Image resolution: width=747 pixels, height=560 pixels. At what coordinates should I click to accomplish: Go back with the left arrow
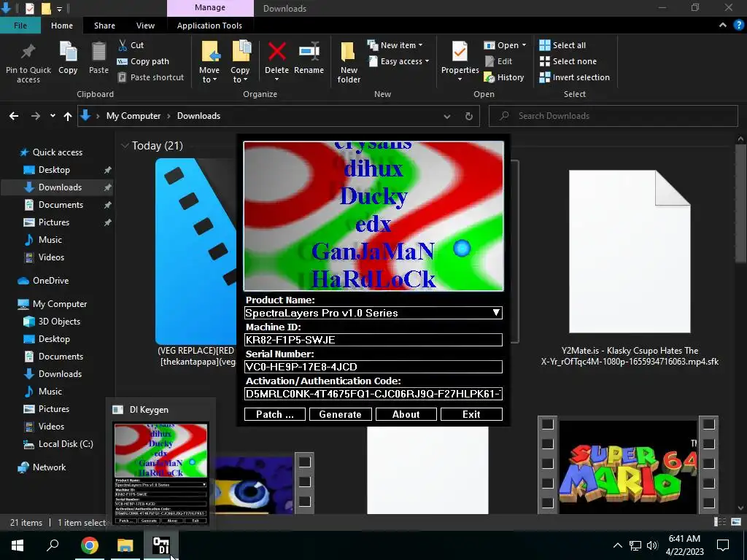14,116
